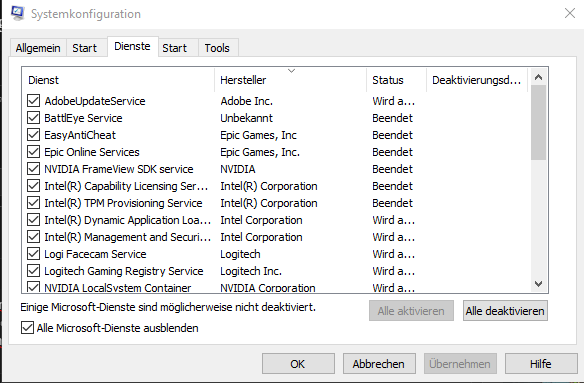584x383 pixels.
Task: Uncheck the BattlEye Service checkbox
Action: point(34,118)
